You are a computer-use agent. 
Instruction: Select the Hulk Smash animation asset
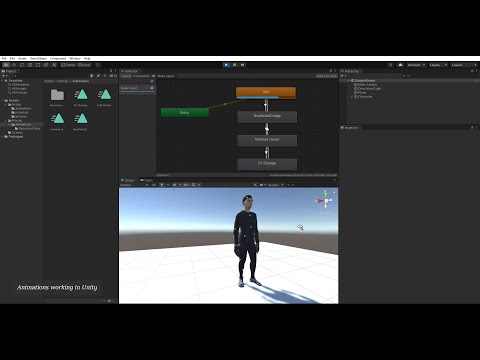[104, 95]
